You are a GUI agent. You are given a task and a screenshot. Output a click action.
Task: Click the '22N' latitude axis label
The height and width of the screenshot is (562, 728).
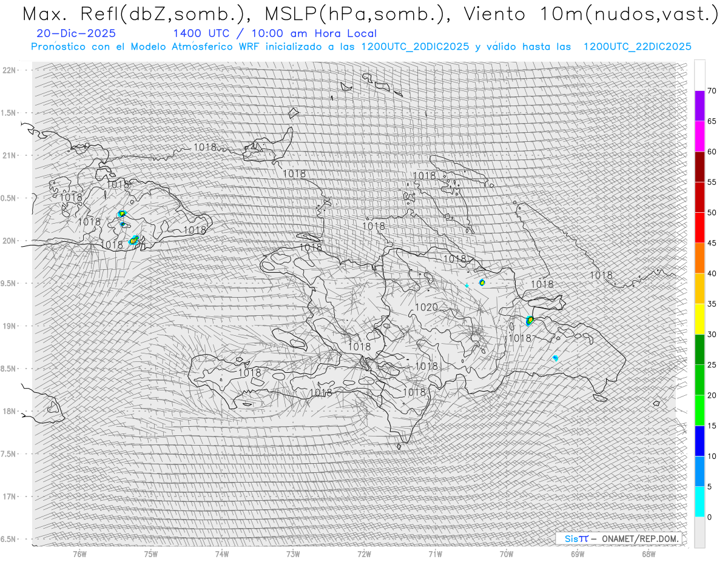(9, 70)
